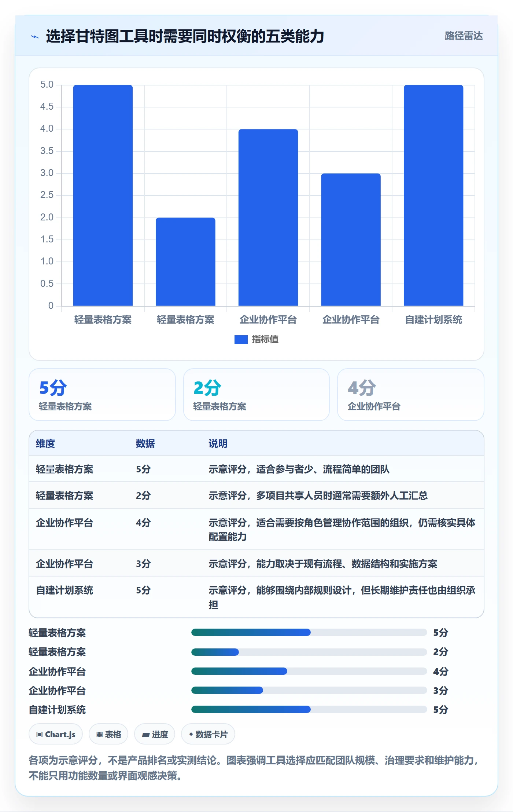Open the Chart.js tag chip
The image size is (513, 812).
tap(56, 734)
